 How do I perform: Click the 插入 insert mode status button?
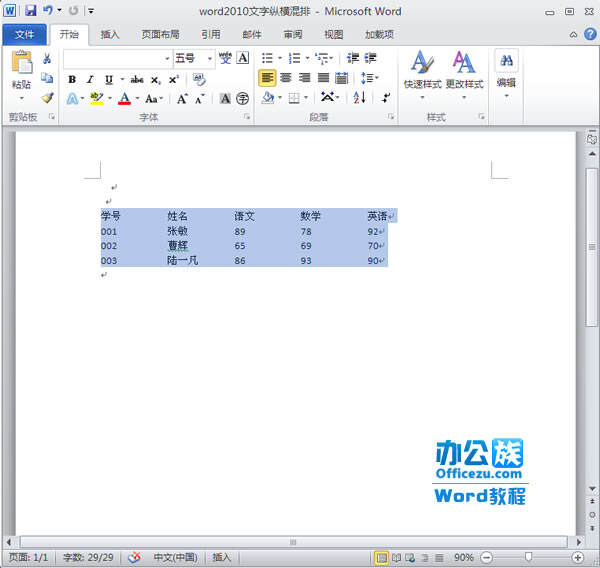[222, 557]
